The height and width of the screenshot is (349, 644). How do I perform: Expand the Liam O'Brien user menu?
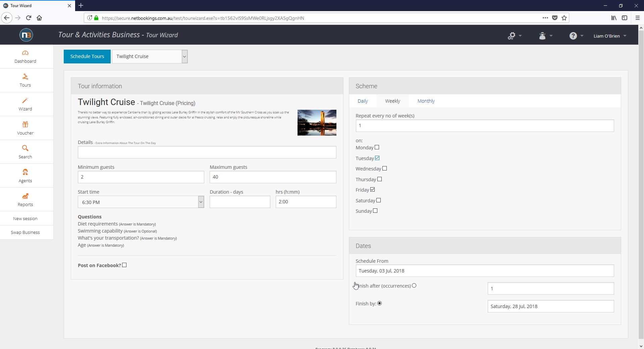click(609, 36)
